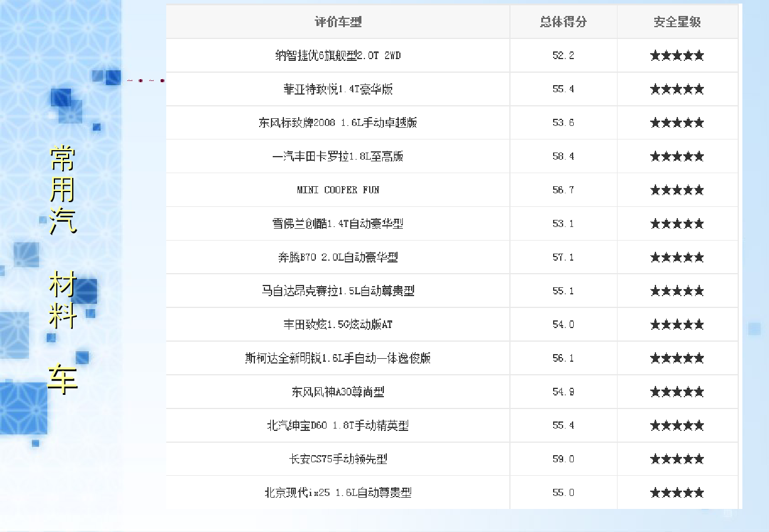Screen dimensions: 769x532
Task: Click the score 56.1
Action: pos(563,358)
